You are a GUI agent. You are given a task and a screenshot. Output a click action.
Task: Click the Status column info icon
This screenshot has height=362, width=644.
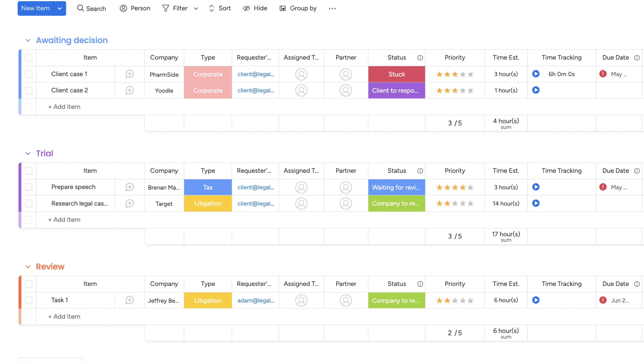click(420, 57)
